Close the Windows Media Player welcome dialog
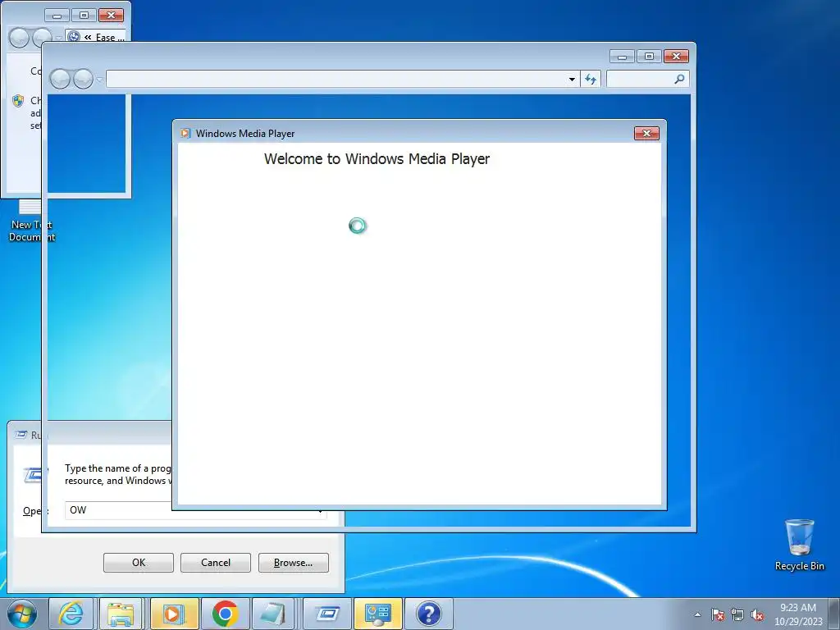Image resolution: width=840 pixels, height=630 pixels. 646,134
